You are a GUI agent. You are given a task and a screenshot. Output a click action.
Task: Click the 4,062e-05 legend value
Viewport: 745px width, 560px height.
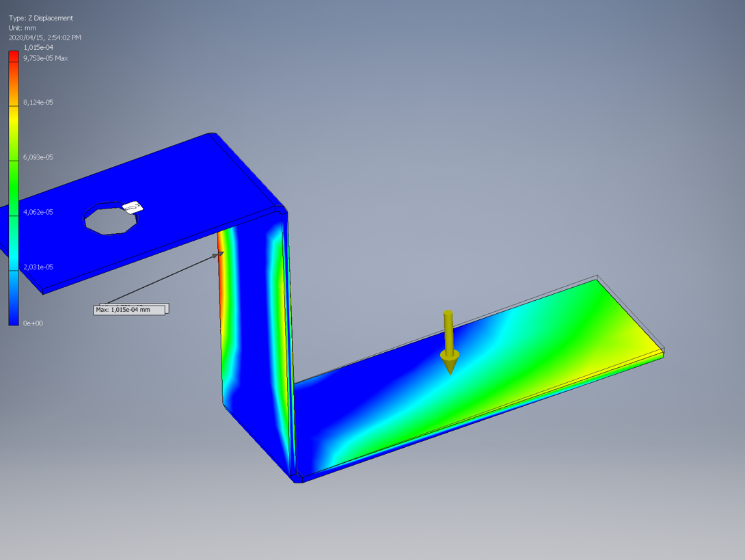point(38,212)
